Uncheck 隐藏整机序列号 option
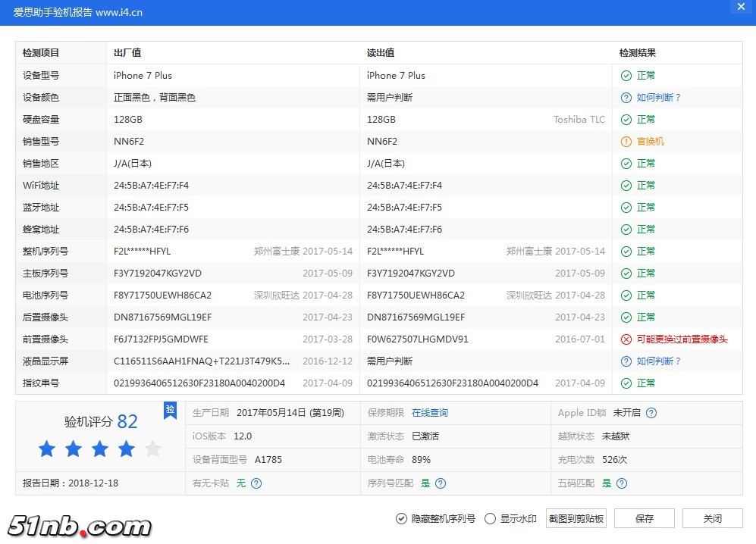This screenshot has width=756, height=544. [401, 519]
